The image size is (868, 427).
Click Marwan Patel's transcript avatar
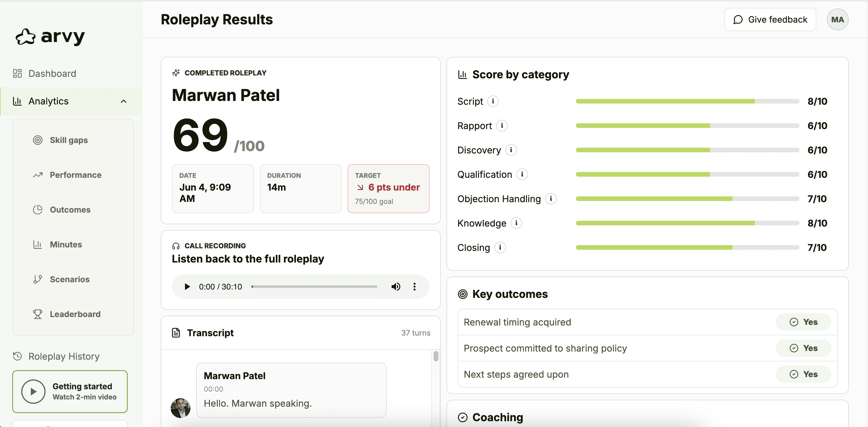pyautogui.click(x=181, y=408)
